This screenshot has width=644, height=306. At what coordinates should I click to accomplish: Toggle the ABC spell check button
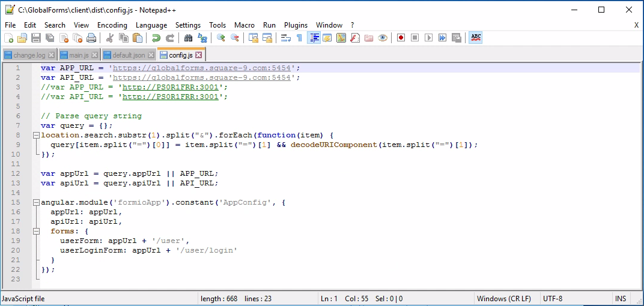coord(476,38)
